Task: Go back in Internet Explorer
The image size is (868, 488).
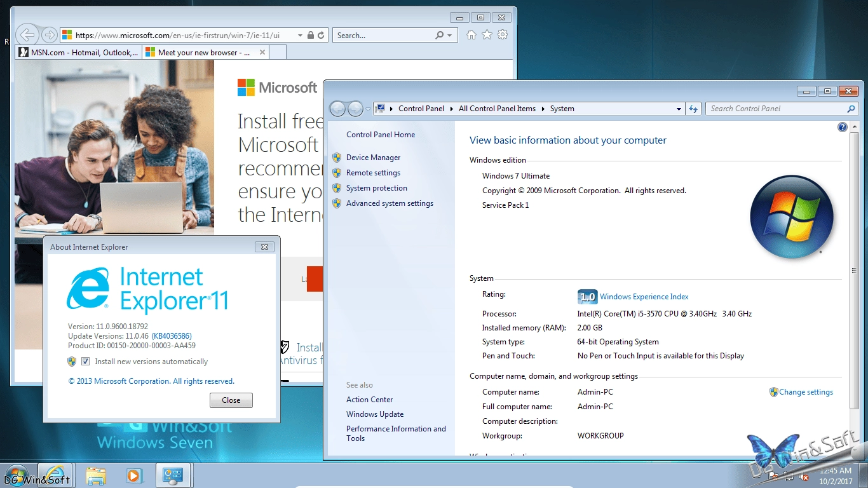Action: coord(27,35)
